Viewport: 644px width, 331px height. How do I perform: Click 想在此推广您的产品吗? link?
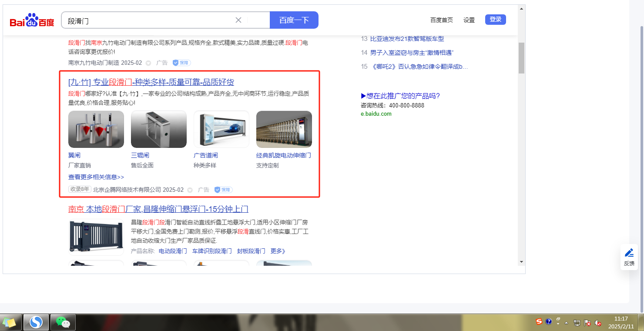coord(400,96)
